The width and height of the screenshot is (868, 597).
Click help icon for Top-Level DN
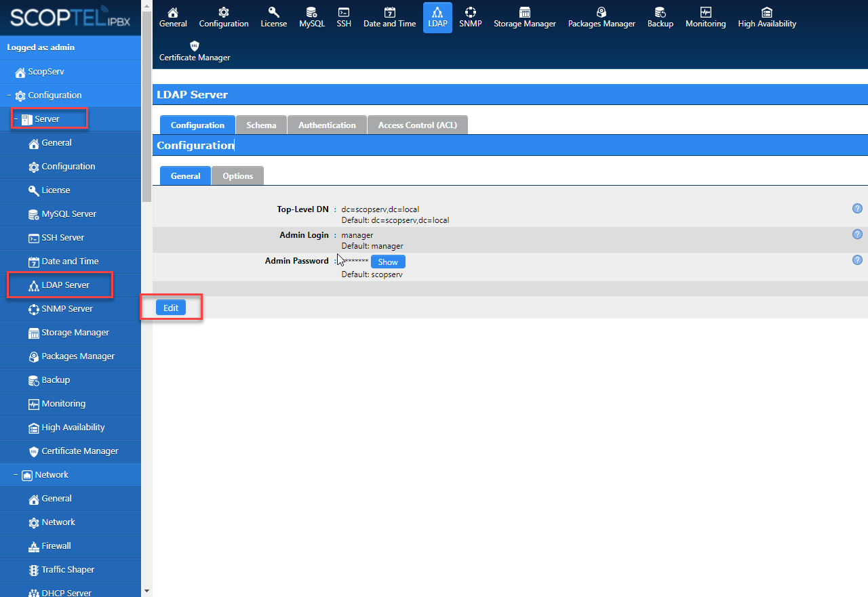pyautogui.click(x=857, y=209)
